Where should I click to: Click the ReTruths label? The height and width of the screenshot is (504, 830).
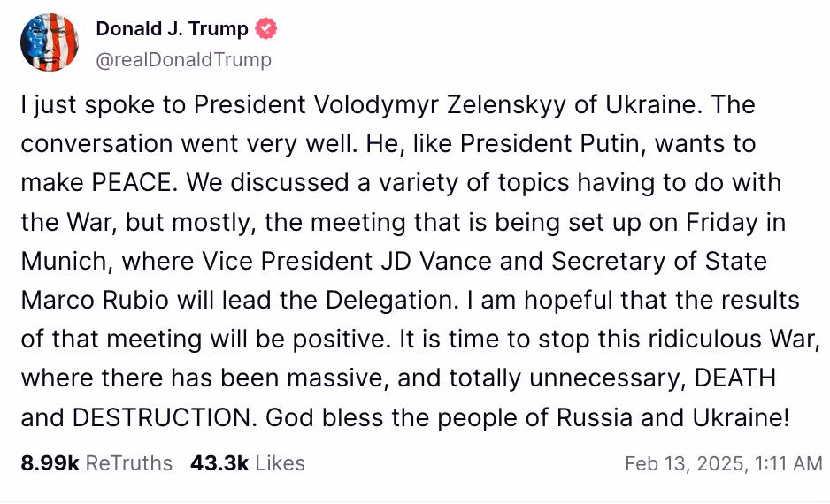129,463
